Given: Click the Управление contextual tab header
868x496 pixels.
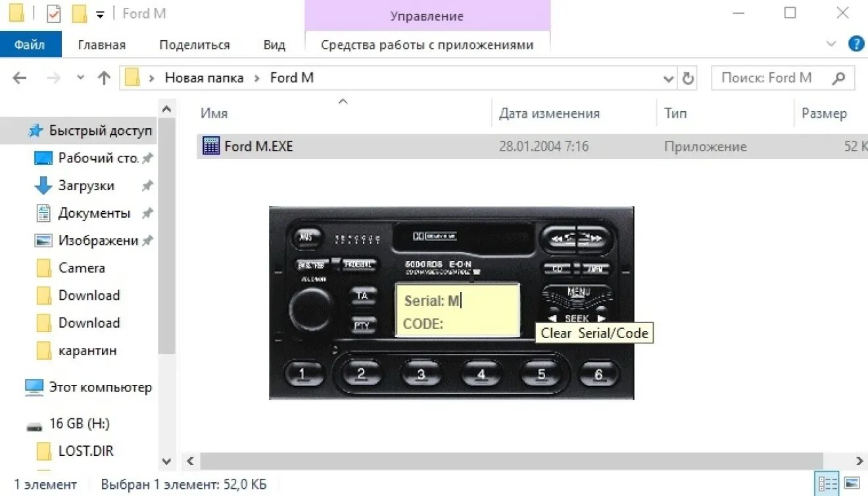Looking at the screenshot, I should point(427,16).
